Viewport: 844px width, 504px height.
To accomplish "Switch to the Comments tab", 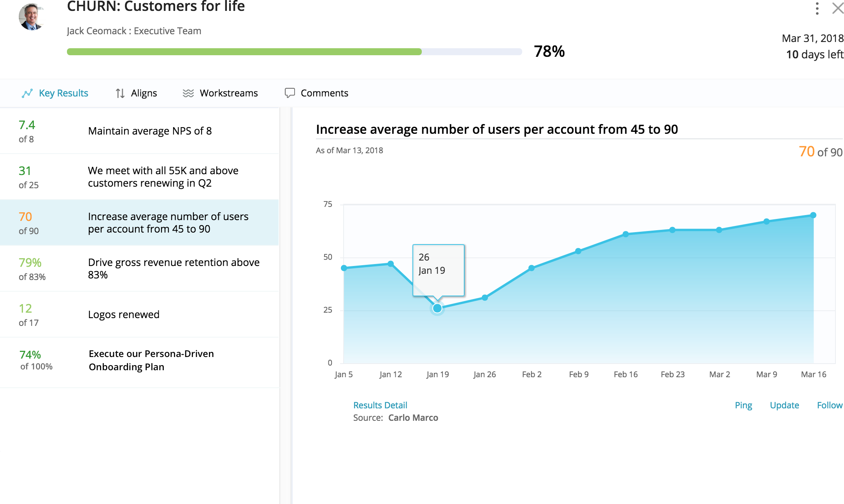I will [x=325, y=93].
